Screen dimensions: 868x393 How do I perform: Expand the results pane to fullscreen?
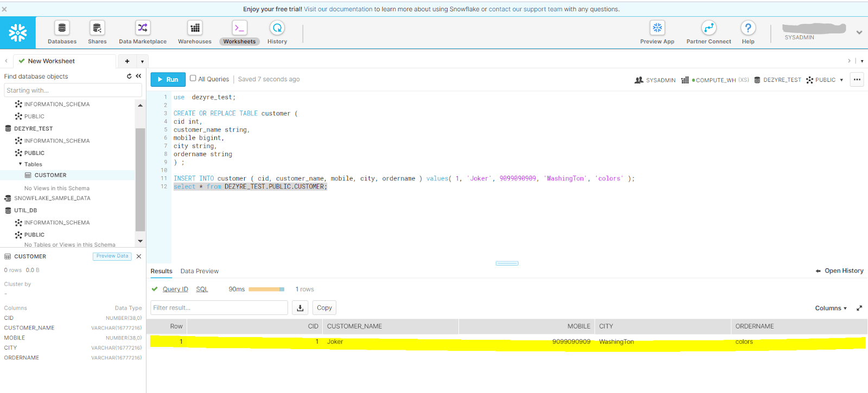click(859, 308)
